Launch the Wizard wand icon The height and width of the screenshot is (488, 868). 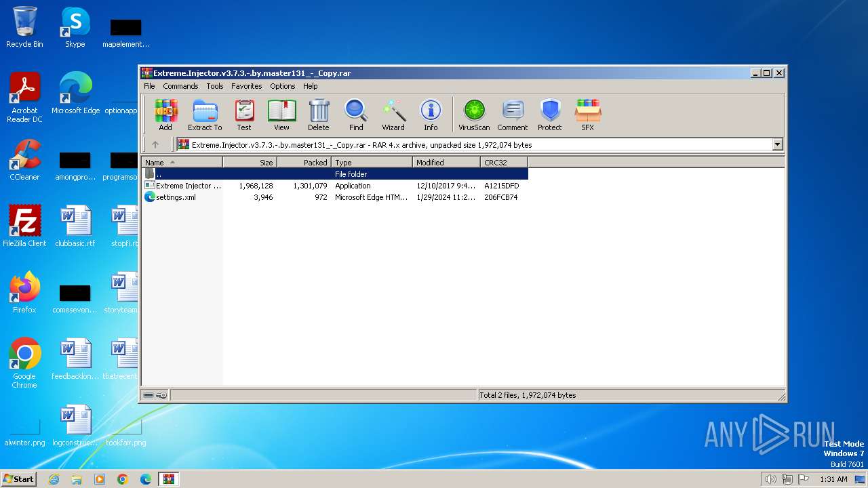pyautogui.click(x=393, y=115)
